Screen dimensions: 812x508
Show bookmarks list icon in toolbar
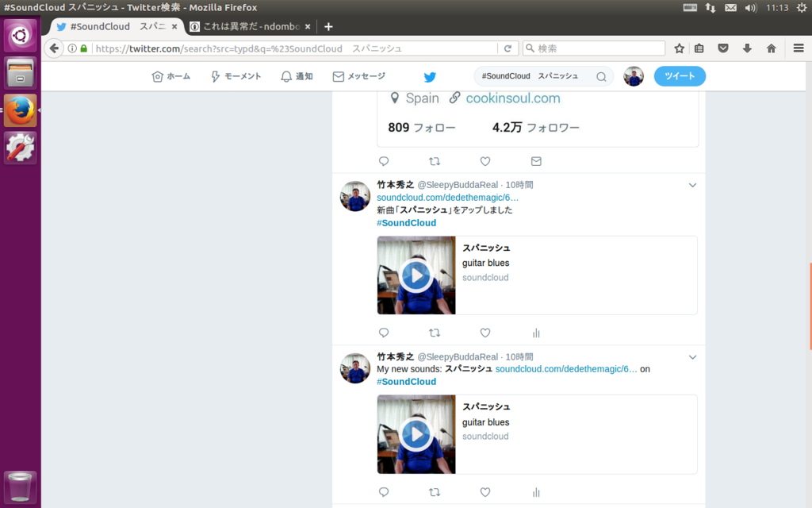(x=699, y=48)
